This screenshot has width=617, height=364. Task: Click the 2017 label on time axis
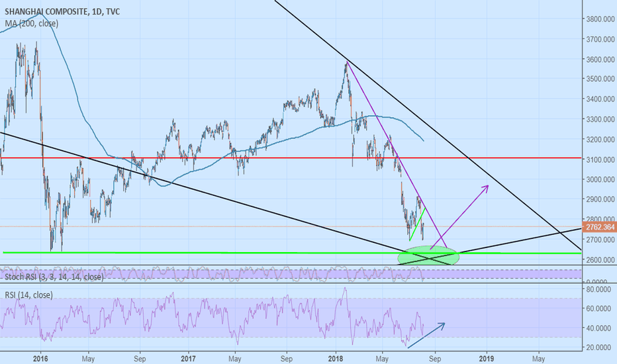click(188, 359)
